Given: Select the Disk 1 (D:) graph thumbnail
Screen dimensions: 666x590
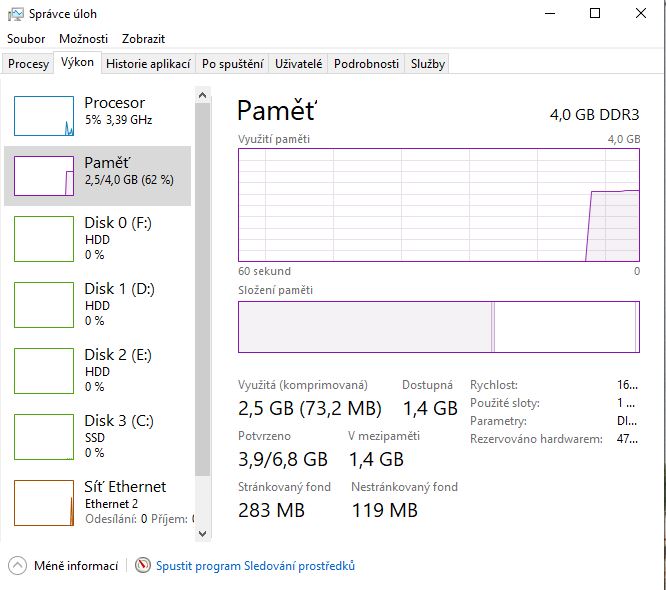Looking at the screenshot, I should coord(44,305).
